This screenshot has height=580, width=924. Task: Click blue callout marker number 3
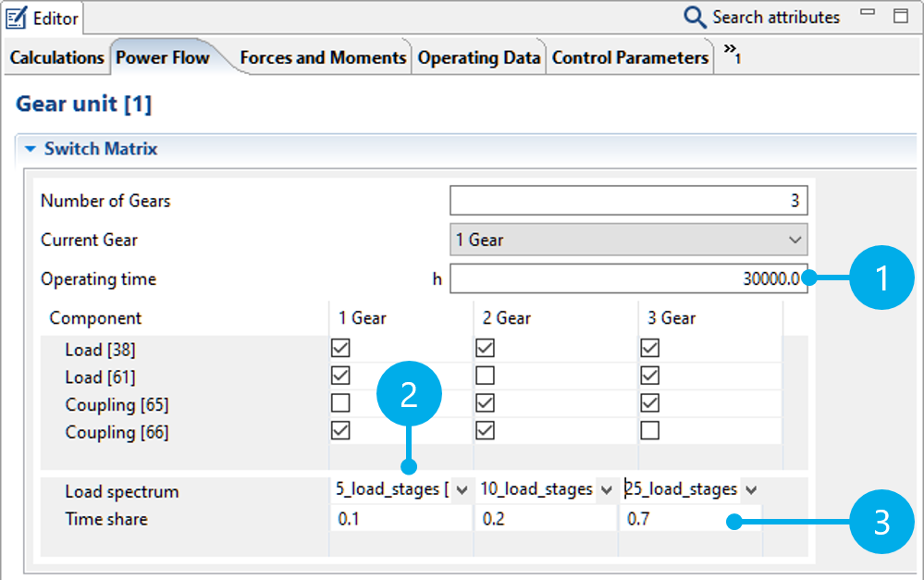(x=881, y=523)
